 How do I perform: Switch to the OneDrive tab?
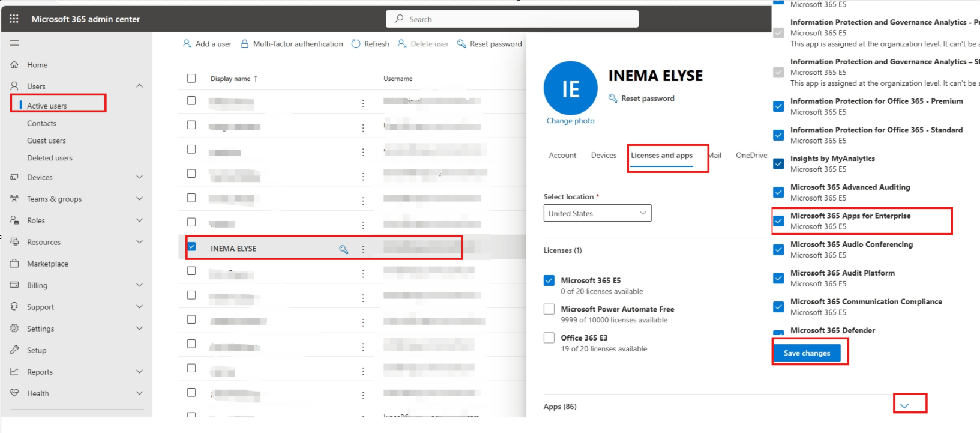751,156
